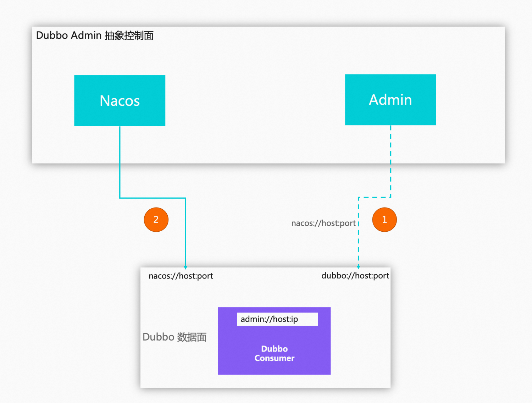
Task: Click the orange circle numbered 1
Action: (x=384, y=220)
